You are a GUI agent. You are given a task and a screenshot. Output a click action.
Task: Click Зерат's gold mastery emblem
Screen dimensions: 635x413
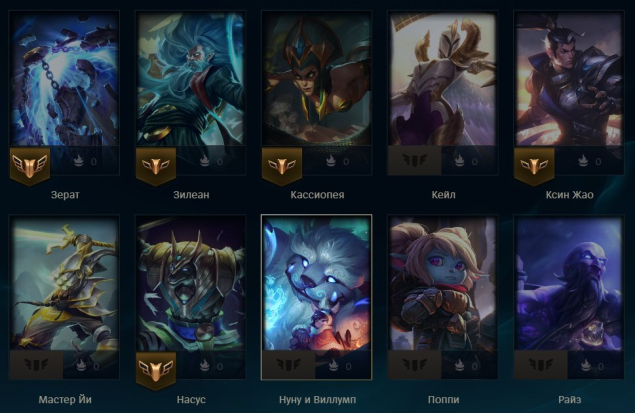click(x=30, y=166)
